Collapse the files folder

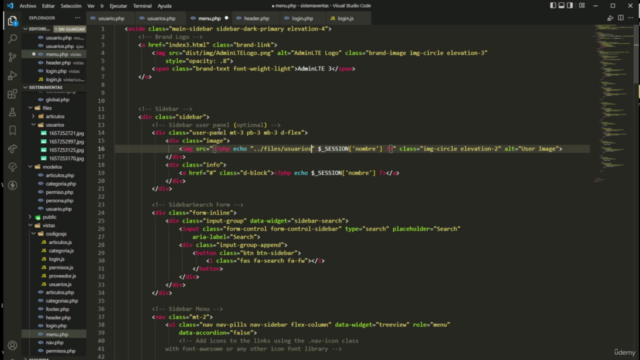point(31,108)
